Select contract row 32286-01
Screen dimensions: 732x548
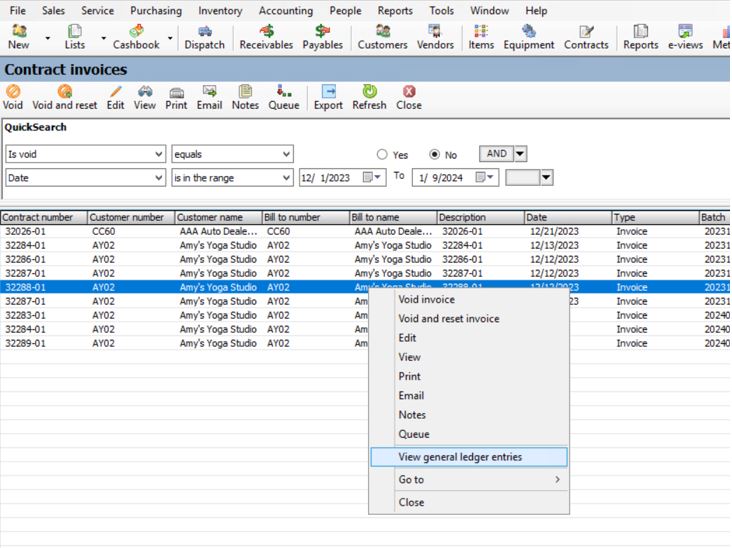365,260
